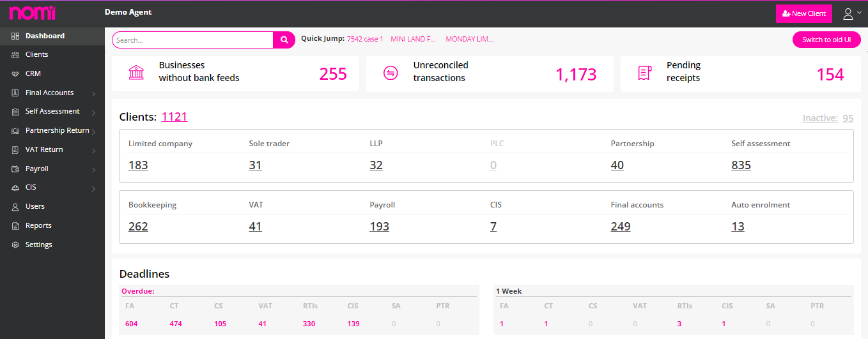The width and height of the screenshot is (868, 339).
Task: Click Partnership count 40
Action: click(x=617, y=165)
